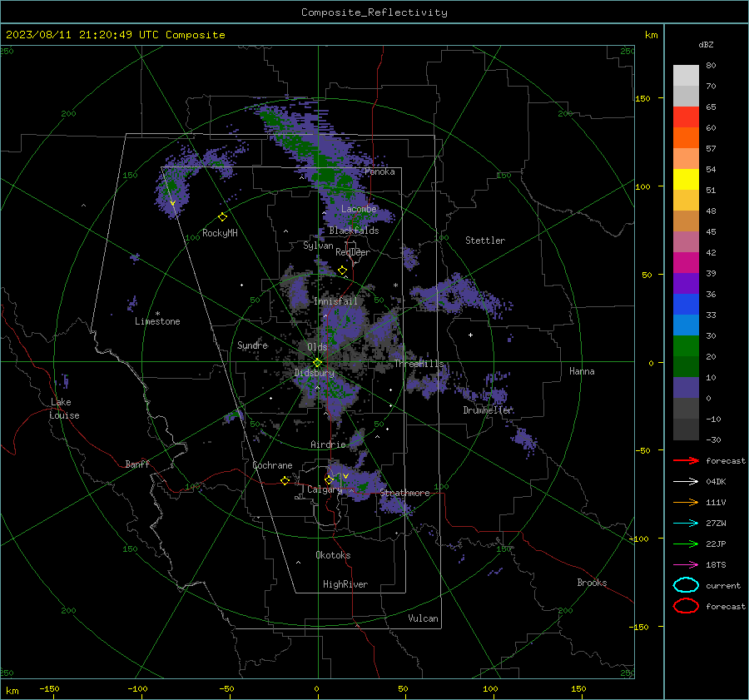Click the Ponoka city label
The width and height of the screenshot is (749, 700).
pyautogui.click(x=379, y=172)
